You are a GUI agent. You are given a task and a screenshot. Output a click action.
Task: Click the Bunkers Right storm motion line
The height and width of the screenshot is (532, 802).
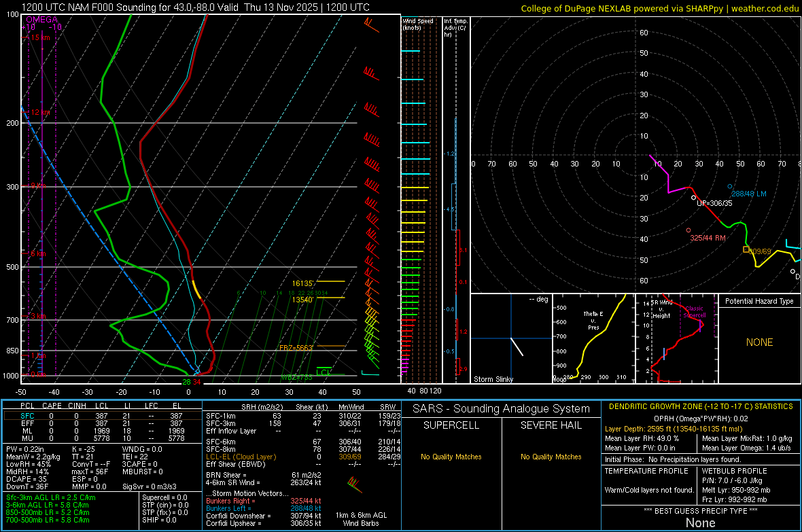pyautogui.click(x=264, y=501)
